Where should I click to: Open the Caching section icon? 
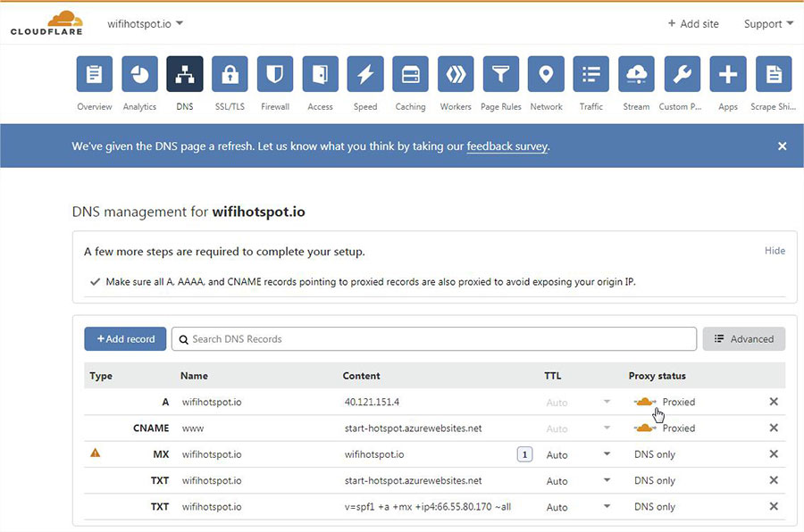tap(411, 75)
